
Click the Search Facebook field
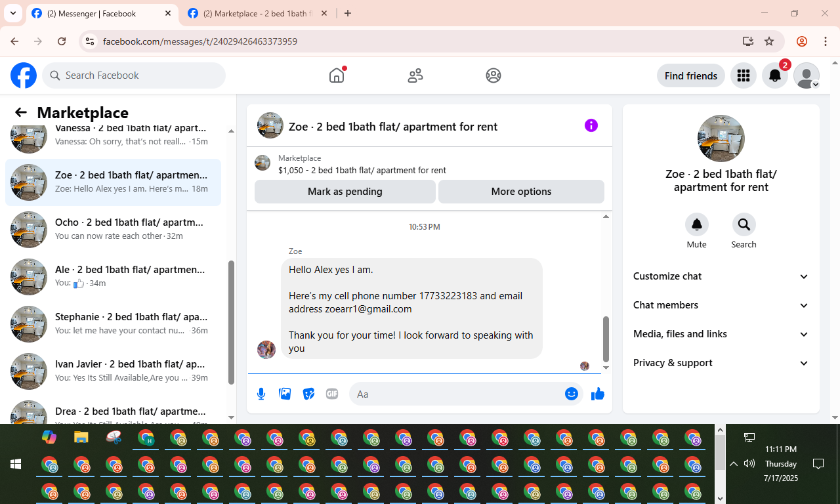coord(134,75)
